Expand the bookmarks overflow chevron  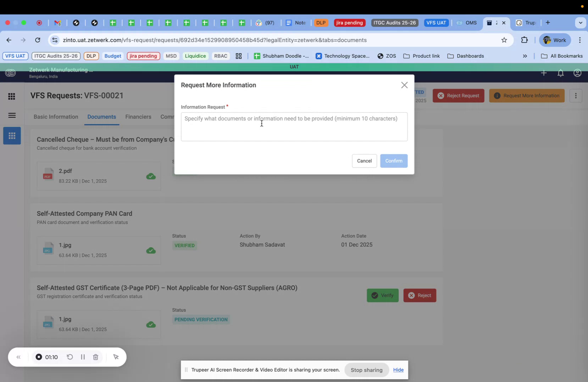pos(525,56)
